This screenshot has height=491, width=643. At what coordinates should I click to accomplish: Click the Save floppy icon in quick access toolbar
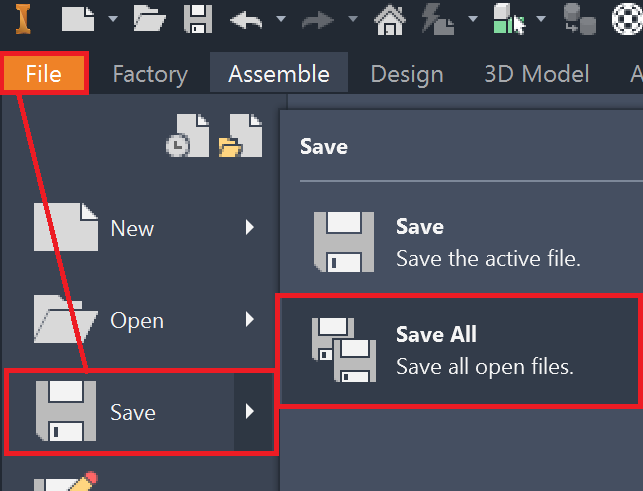198,17
